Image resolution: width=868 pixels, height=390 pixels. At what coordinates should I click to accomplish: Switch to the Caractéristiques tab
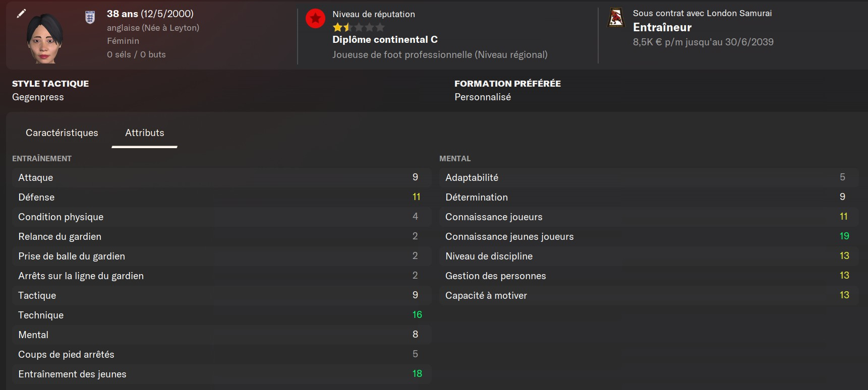pos(62,133)
